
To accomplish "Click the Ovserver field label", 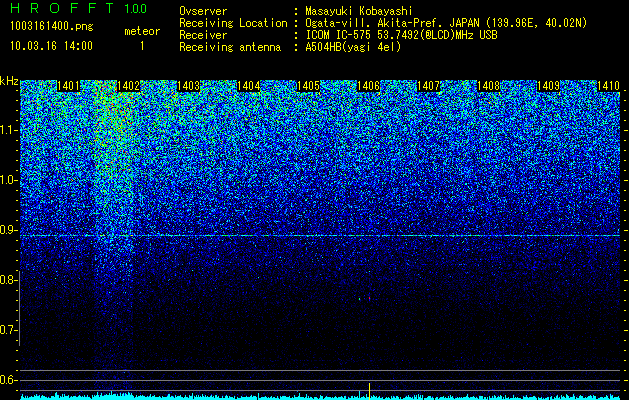I will [x=203, y=11].
